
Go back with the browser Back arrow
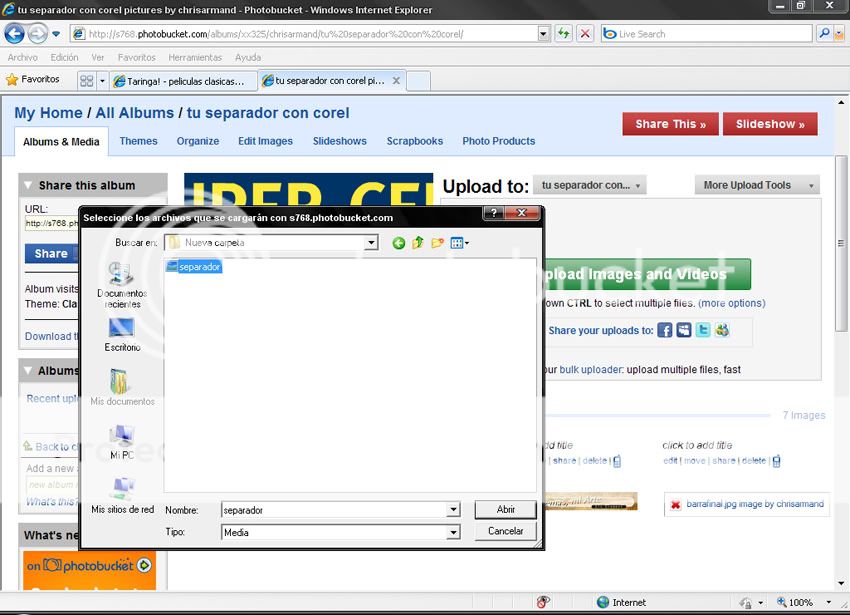pos(15,34)
